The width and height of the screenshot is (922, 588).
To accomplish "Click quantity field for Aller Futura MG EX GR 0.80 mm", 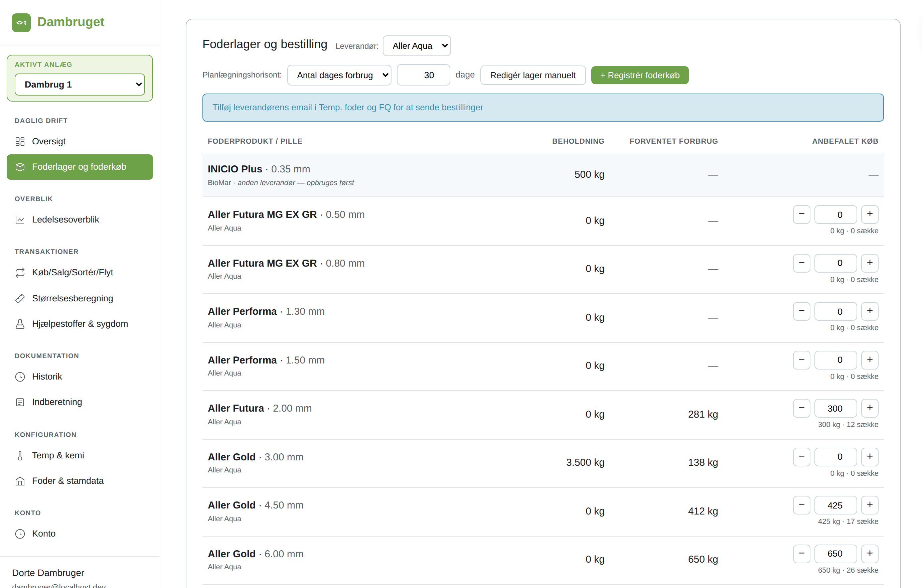I will click(x=835, y=263).
